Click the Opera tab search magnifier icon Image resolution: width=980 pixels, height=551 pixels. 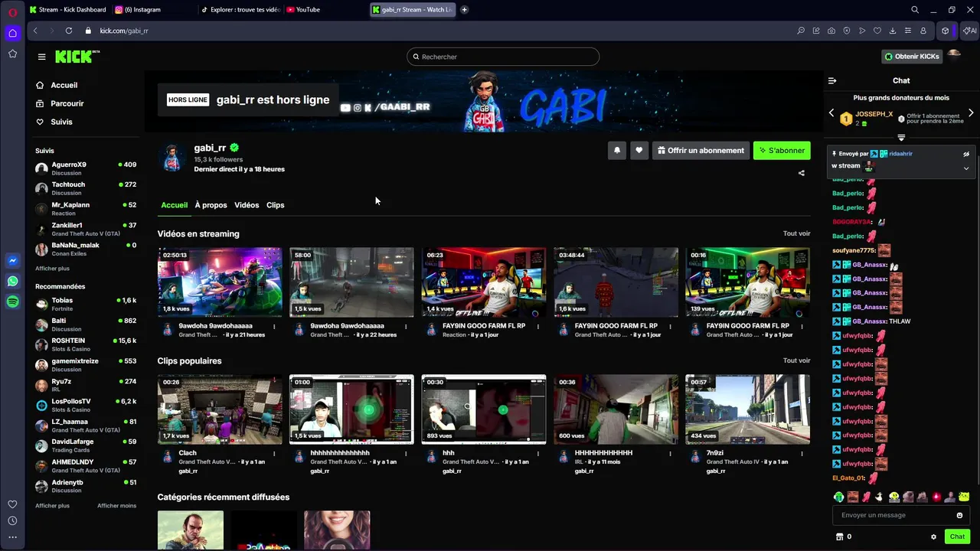[x=915, y=10]
